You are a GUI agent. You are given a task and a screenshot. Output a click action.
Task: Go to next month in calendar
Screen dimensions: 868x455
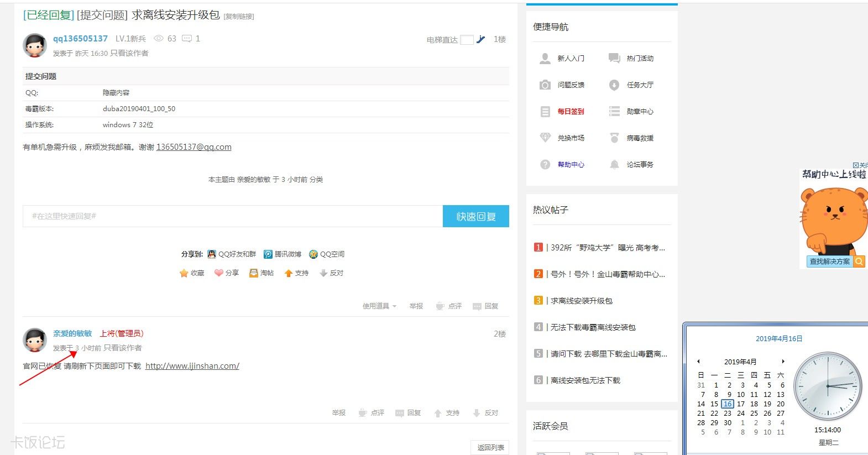coord(783,362)
